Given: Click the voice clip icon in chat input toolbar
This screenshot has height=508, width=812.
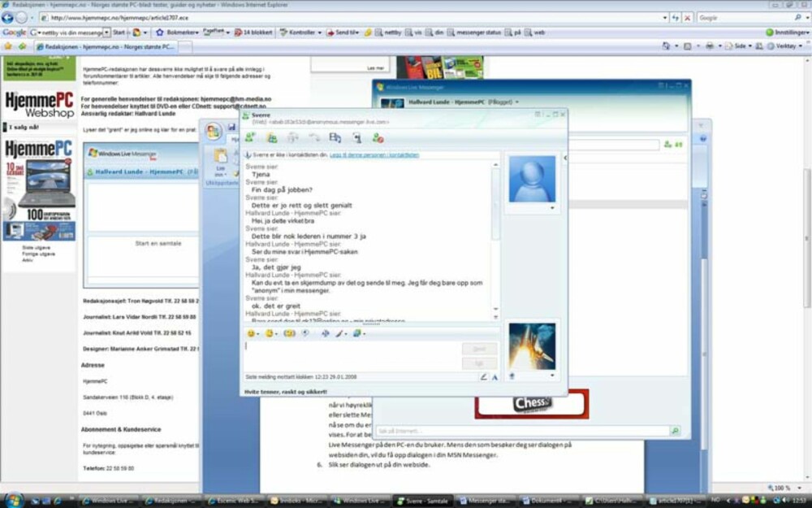Looking at the screenshot, I should point(306,333).
